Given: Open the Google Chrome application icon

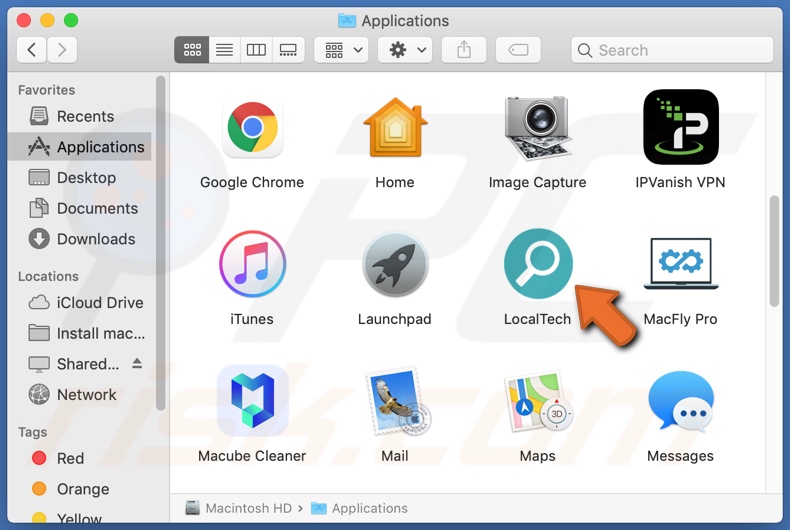Looking at the screenshot, I should tap(252, 127).
